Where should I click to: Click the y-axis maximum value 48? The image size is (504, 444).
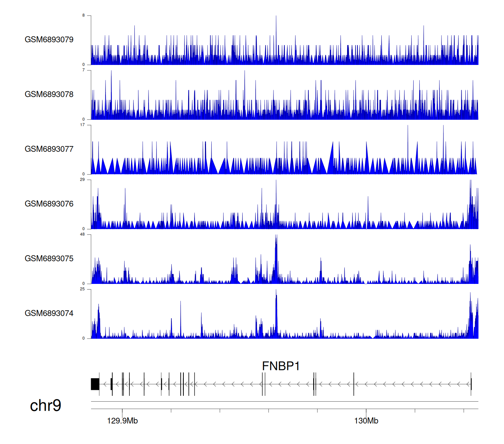coord(82,234)
